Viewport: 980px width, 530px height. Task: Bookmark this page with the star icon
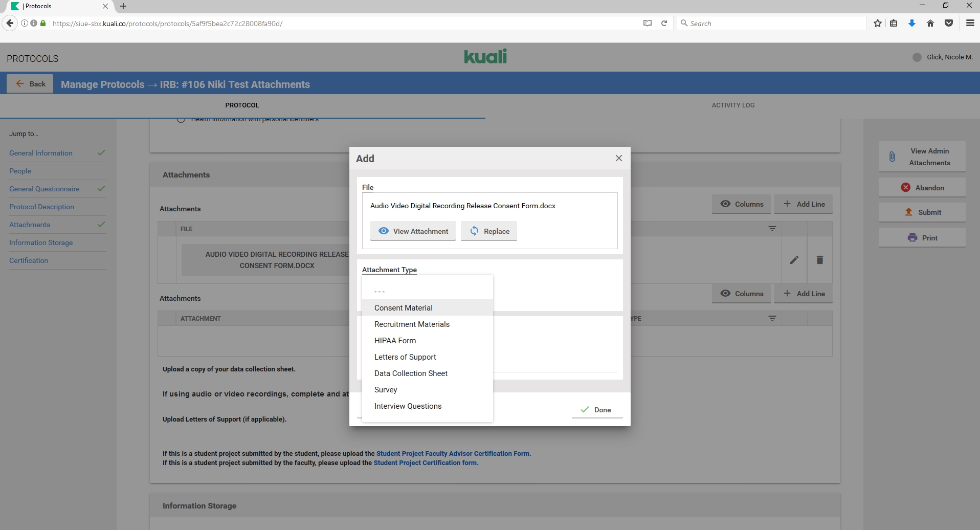point(878,23)
